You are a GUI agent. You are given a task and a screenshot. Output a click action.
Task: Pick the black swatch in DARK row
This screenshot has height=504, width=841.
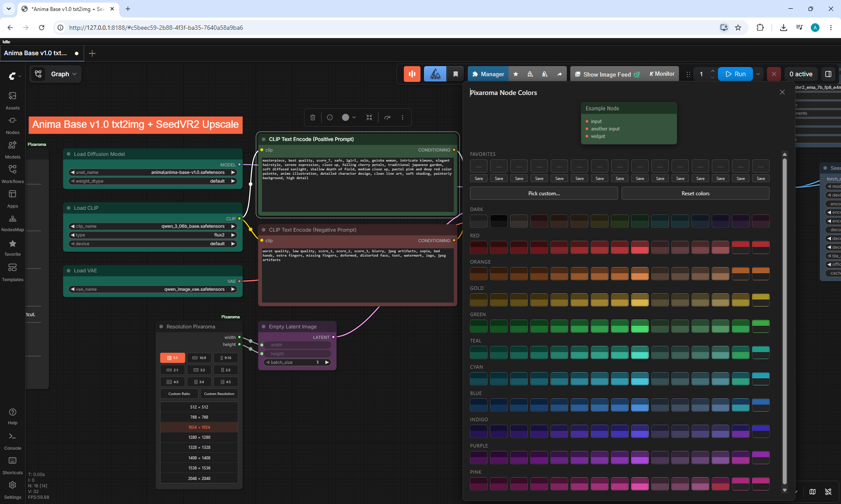[499, 221]
